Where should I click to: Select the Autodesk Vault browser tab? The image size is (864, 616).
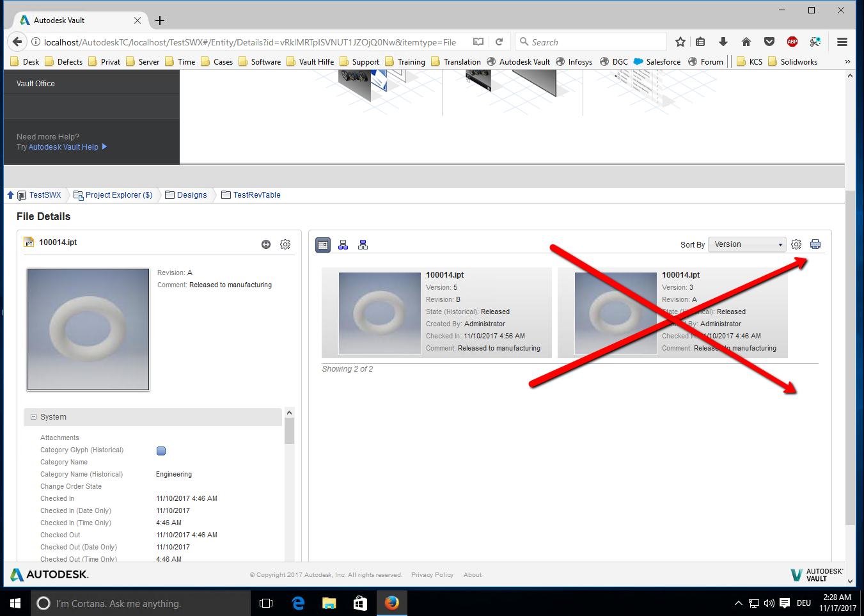click(81, 20)
